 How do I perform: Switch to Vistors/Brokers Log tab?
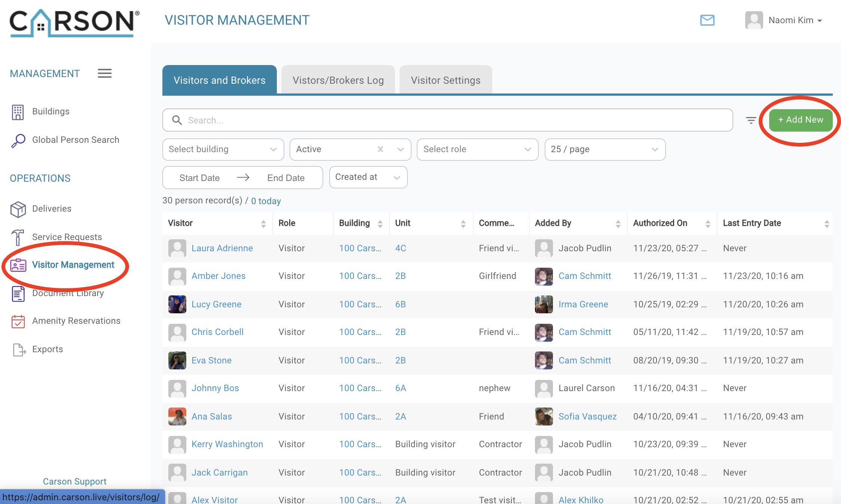point(338,80)
